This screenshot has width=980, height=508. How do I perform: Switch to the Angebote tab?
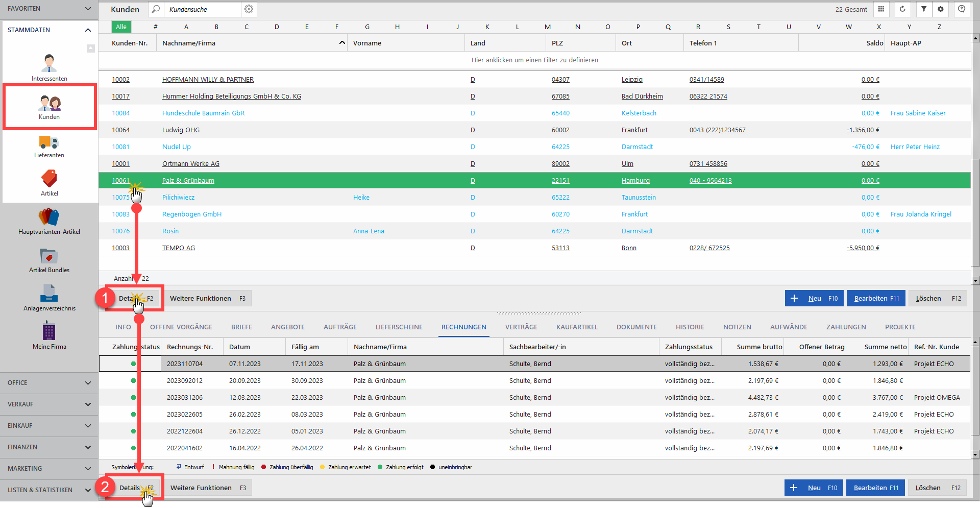288,327
